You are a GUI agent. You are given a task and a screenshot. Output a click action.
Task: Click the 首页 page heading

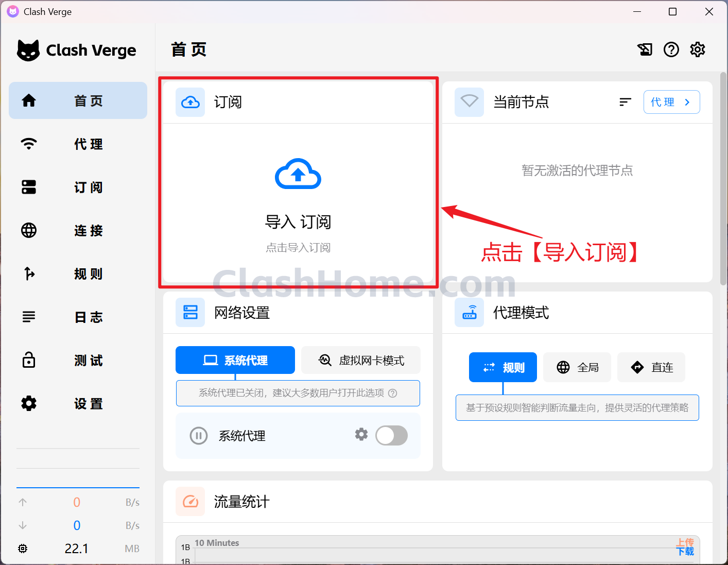tap(189, 49)
